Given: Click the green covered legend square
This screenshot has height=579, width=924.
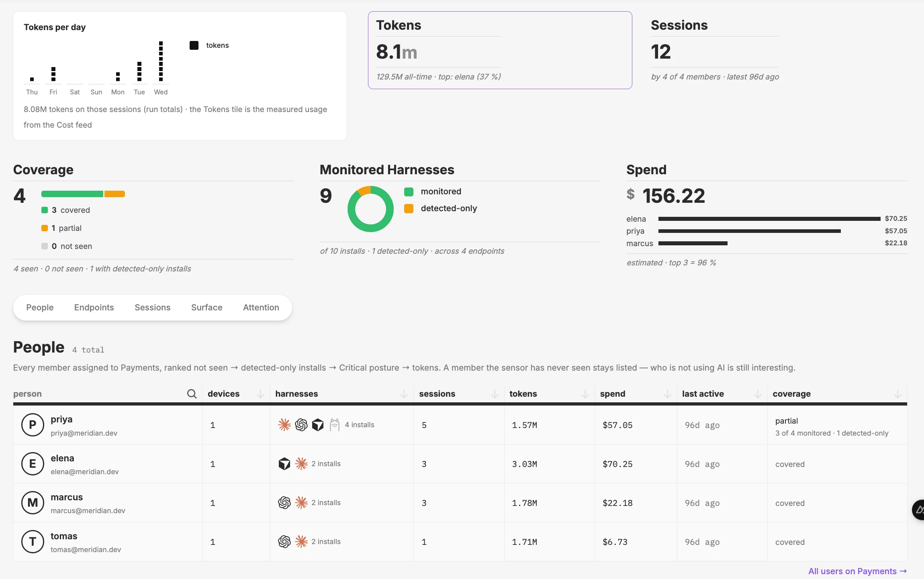Looking at the screenshot, I should 45,210.
